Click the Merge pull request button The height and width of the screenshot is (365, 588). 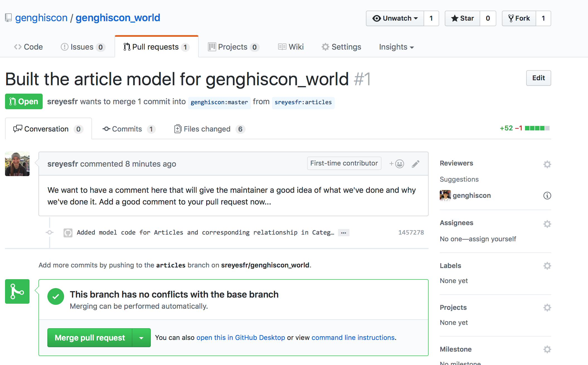coord(90,338)
